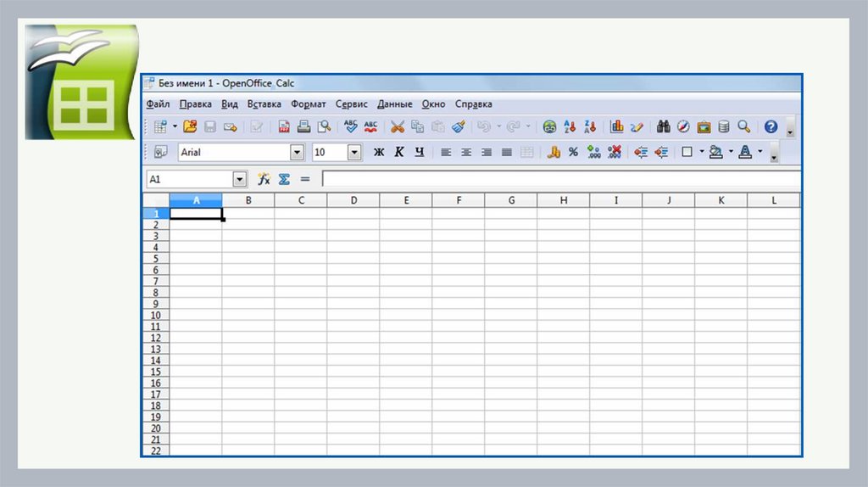Click the Increase Indent icon
This screenshot has height=487, width=868.
(661, 152)
